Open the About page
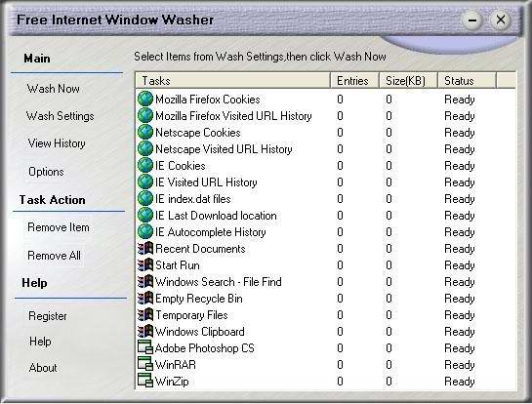The width and height of the screenshot is (532, 404). pyautogui.click(x=43, y=368)
